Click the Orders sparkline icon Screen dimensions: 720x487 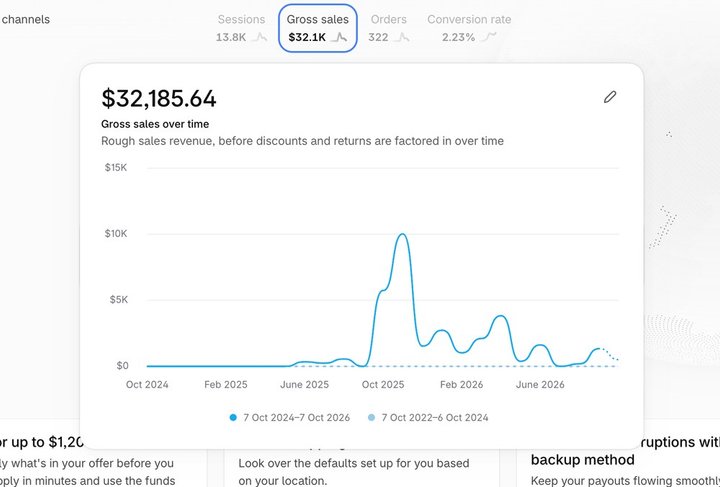click(x=401, y=37)
